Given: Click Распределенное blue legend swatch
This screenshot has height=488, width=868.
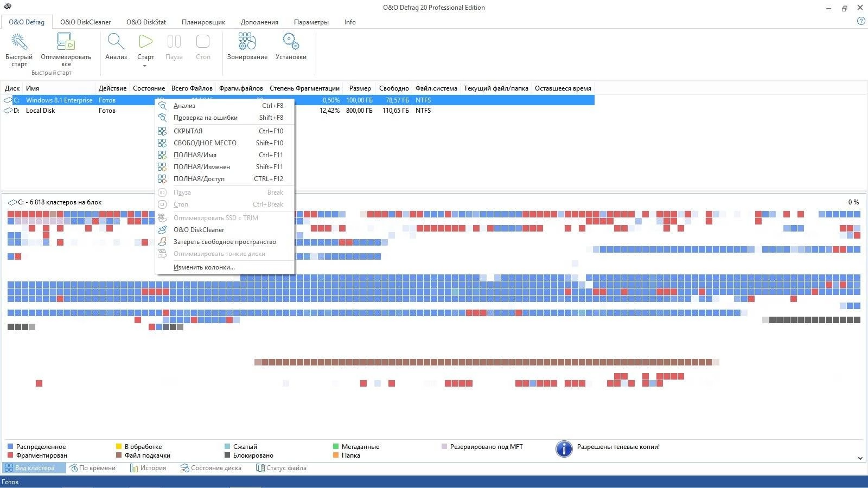Looking at the screenshot, I should (x=10, y=447).
